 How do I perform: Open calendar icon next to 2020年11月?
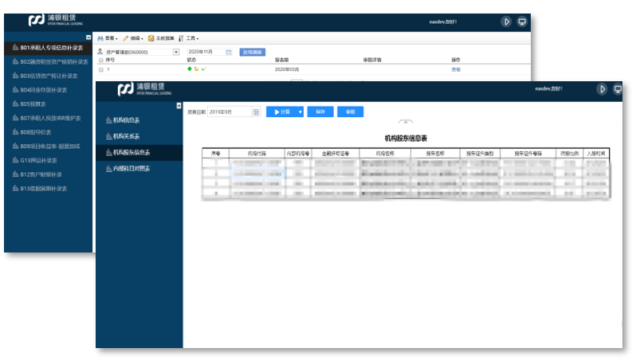tap(229, 52)
